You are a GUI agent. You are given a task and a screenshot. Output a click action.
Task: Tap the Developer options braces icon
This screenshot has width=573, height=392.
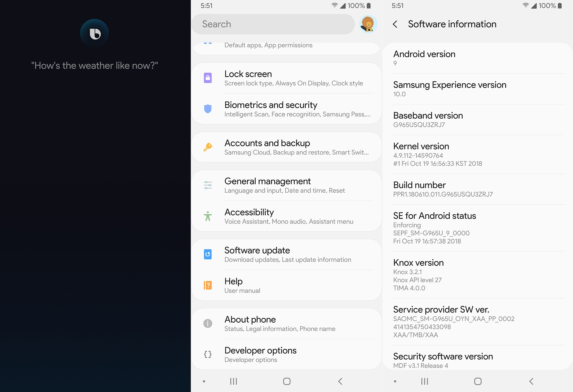click(x=208, y=355)
